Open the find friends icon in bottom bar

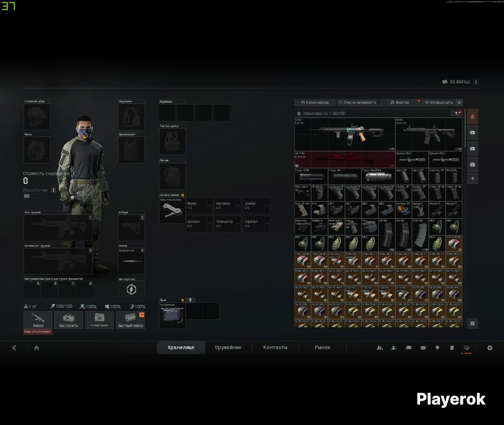pyautogui.click(x=380, y=348)
